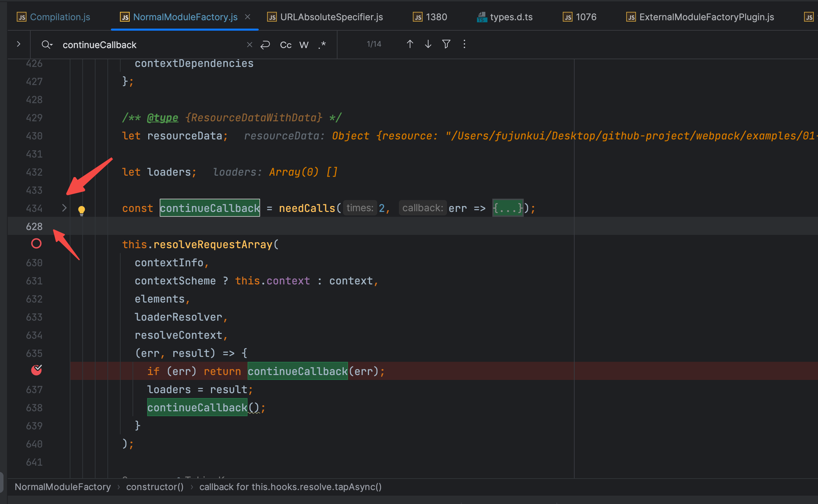Expand folded code at line 434
Screen dimensions: 818x504
coord(64,208)
